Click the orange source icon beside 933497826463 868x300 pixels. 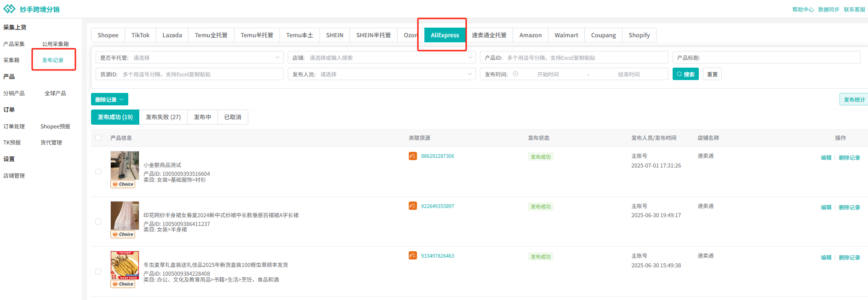[x=413, y=255]
